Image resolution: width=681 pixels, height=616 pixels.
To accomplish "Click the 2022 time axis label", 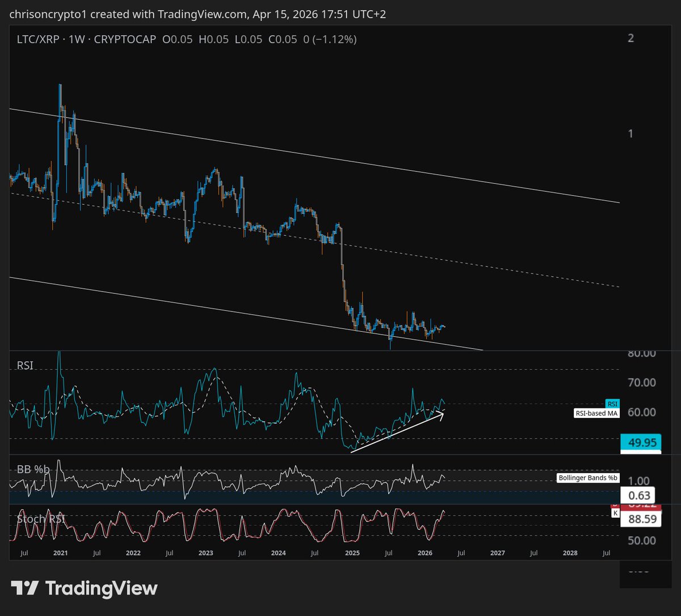I will tap(133, 552).
